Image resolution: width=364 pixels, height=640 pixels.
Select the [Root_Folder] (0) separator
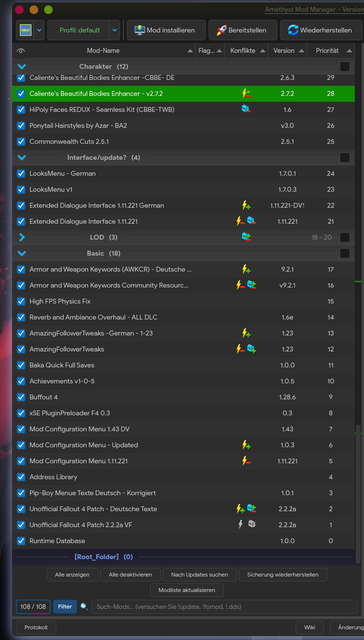click(184, 557)
